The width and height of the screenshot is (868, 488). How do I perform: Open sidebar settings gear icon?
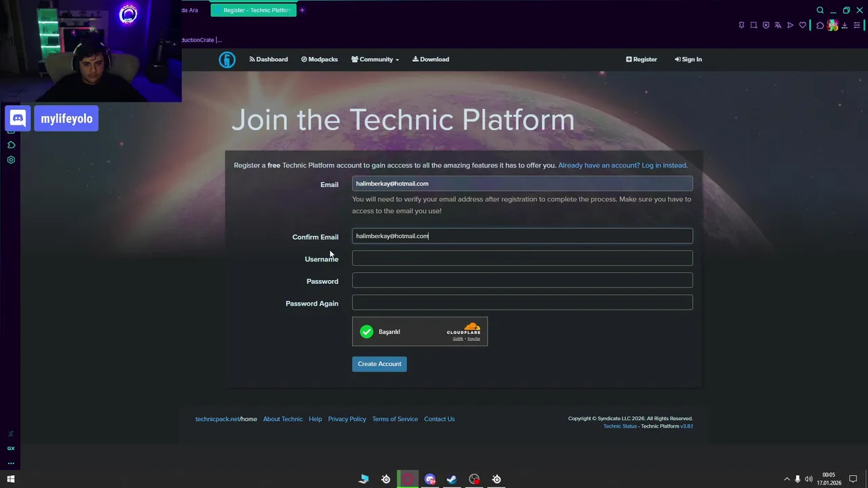tap(11, 160)
